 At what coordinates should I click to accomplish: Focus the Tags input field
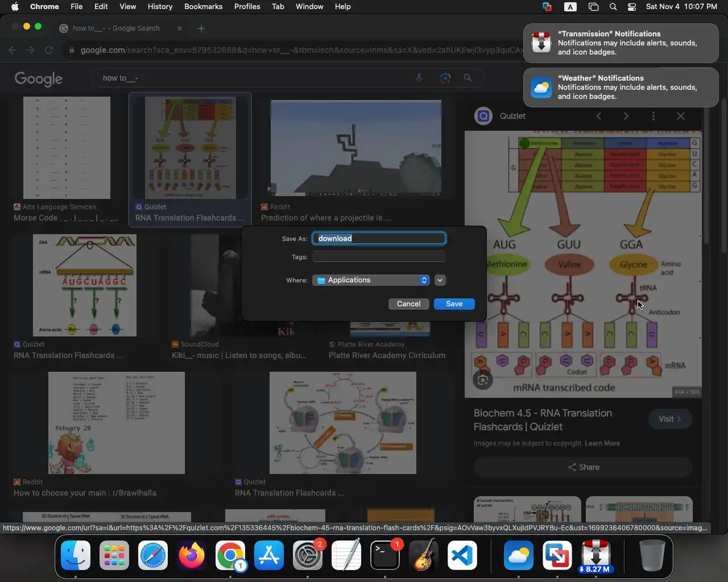tap(379, 257)
